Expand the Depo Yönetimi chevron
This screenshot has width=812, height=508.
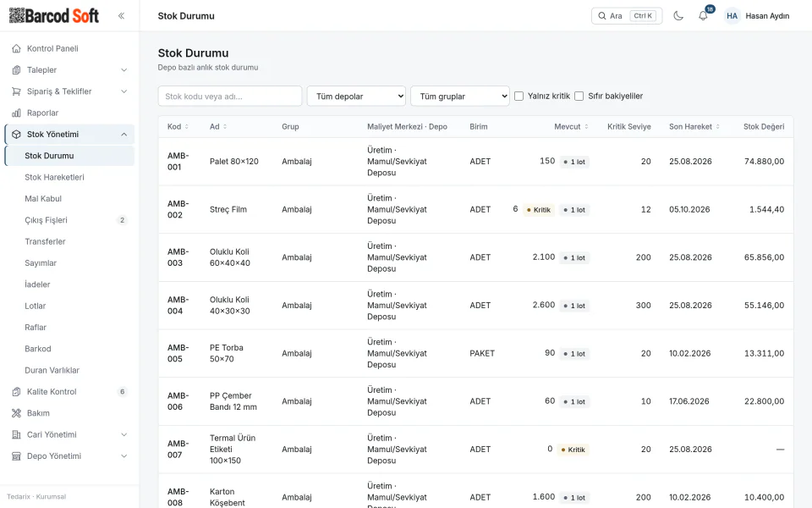point(123,456)
